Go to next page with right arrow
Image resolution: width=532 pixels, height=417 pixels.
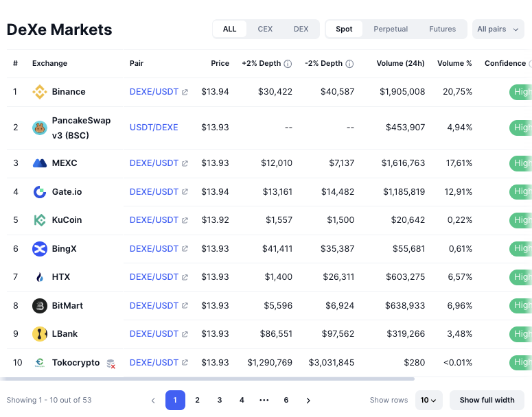point(308,401)
